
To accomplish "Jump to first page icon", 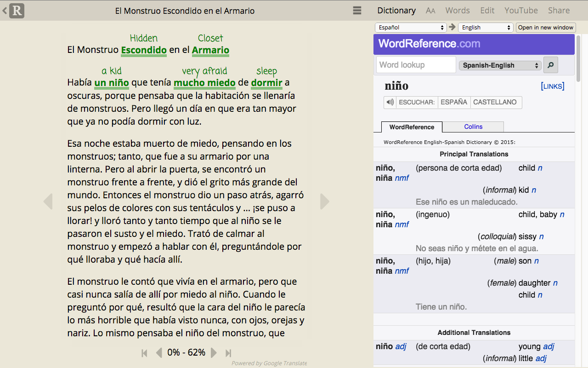I will pyautogui.click(x=144, y=352).
